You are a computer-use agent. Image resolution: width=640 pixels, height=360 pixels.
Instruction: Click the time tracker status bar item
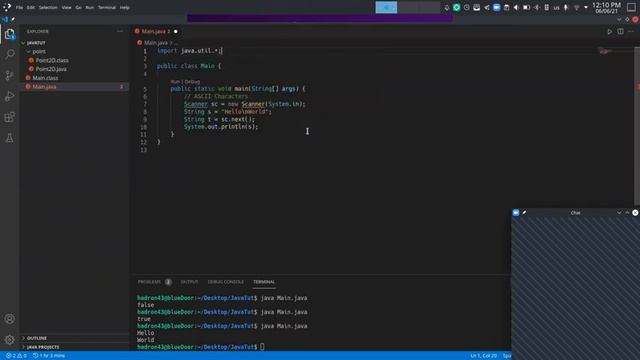click(49, 356)
